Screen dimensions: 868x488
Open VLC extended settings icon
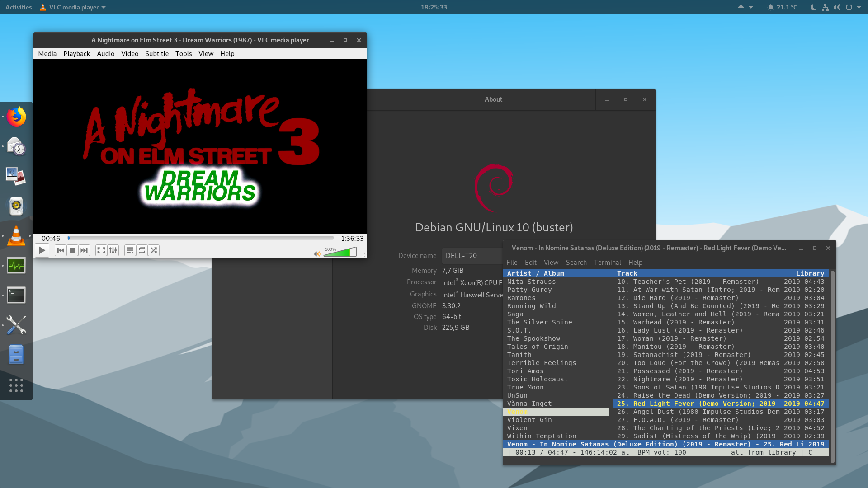click(x=113, y=250)
